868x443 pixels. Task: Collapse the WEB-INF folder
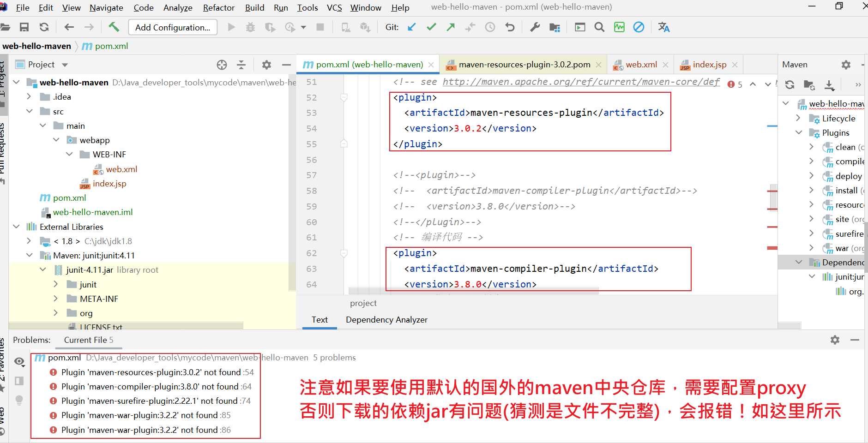[x=69, y=154]
